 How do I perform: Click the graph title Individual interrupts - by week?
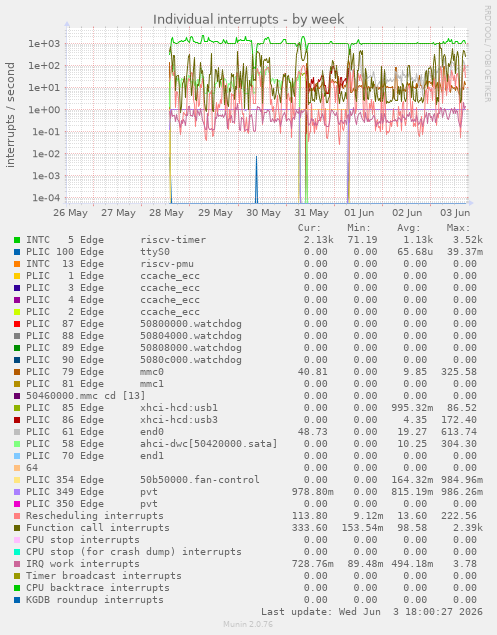248,19
